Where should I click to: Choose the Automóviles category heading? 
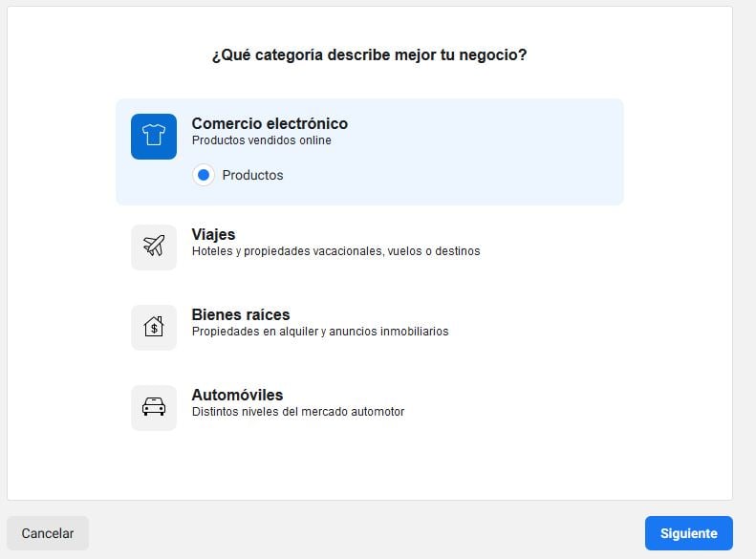[237, 395]
